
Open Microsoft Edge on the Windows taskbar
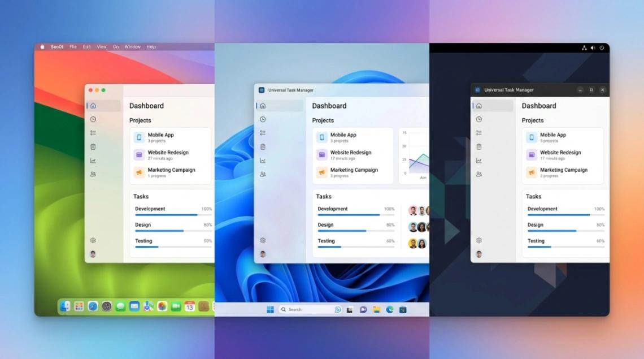point(390,310)
